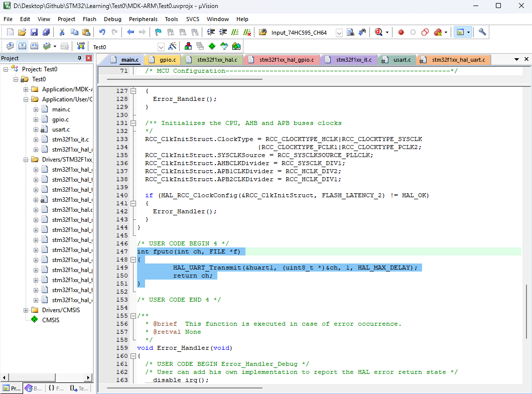This screenshot has height=394, width=532.
Task: Open the window layout dropdown arrow in the toolbar
Action: [469, 32]
